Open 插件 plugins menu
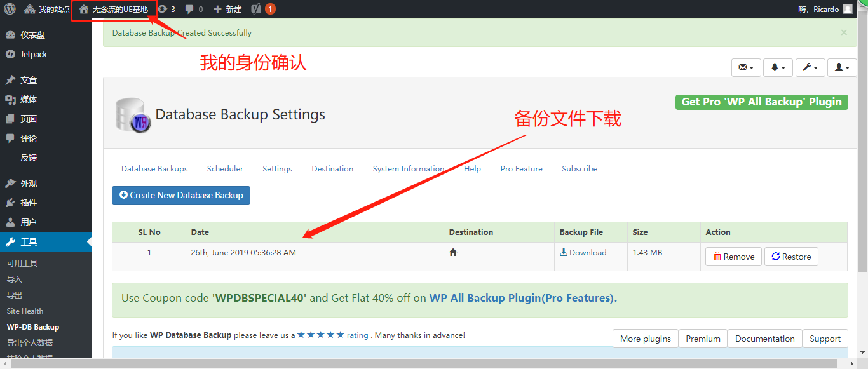 tap(46, 203)
